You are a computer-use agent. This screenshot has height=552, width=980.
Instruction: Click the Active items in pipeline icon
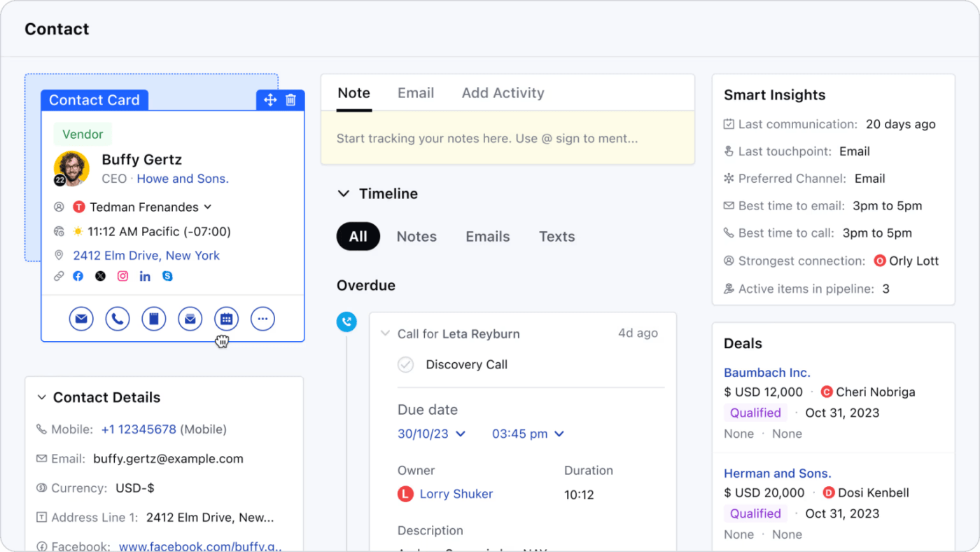[x=729, y=289]
